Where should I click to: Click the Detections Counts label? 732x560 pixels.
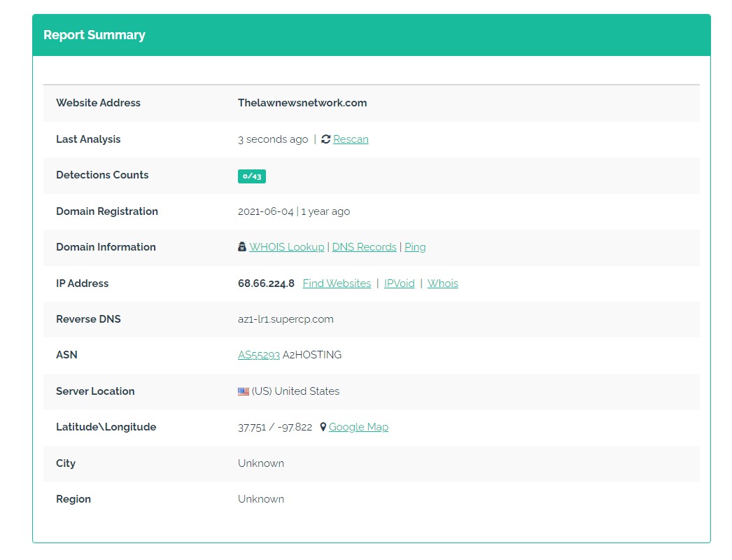[x=102, y=175]
